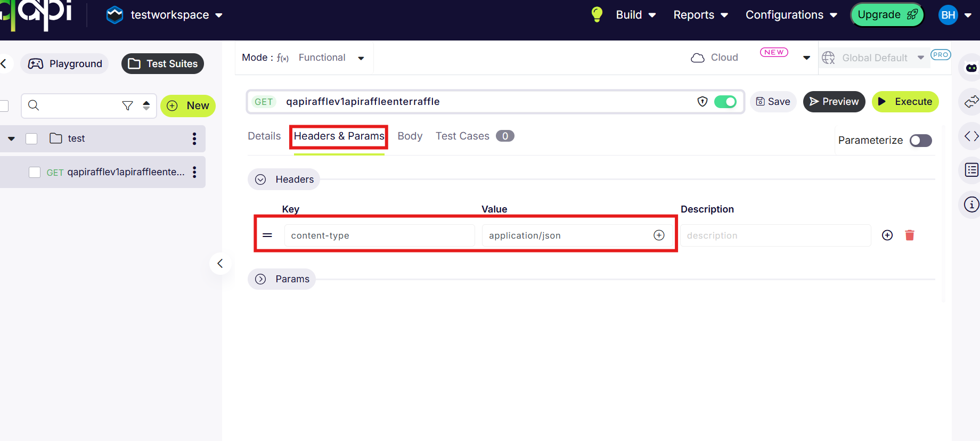Image resolution: width=980 pixels, height=441 pixels.
Task: Add a header row with plus icon
Action: coord(887,235)
